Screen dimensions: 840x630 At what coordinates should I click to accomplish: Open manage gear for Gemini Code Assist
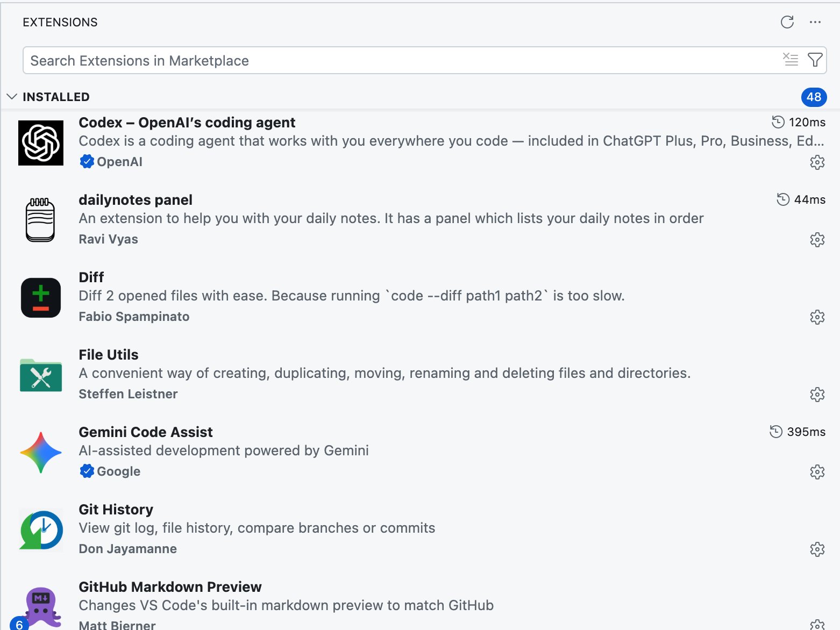click(817, 472)
